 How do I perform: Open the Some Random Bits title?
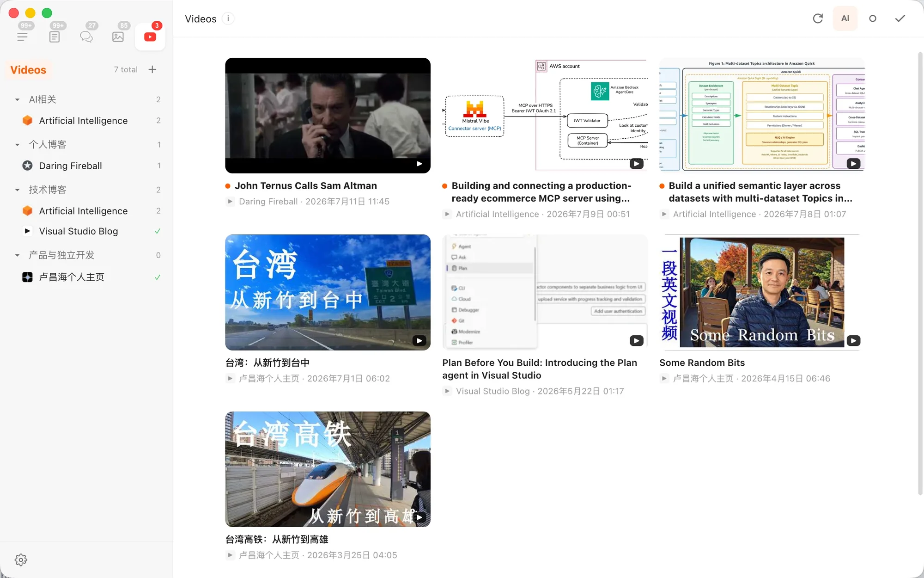(702, 363)
